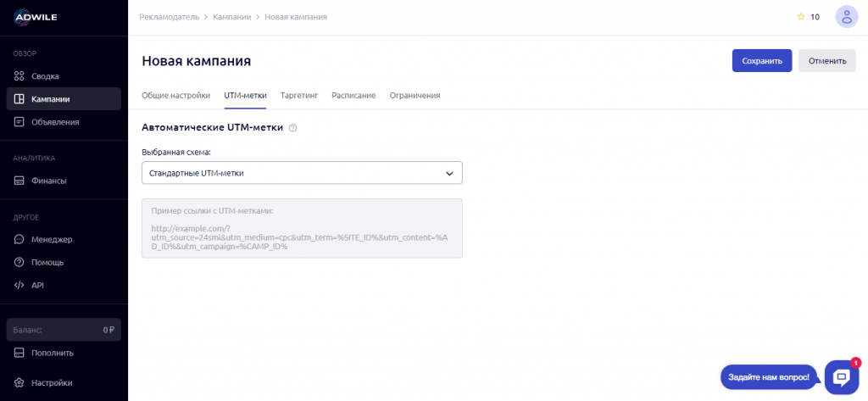
Task: Open the Расписание tab
Action: (353, 96)
